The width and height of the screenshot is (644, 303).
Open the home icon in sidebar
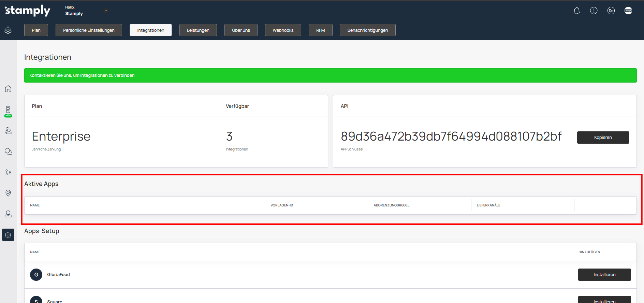pyautogui.click(x=8, y=89)
